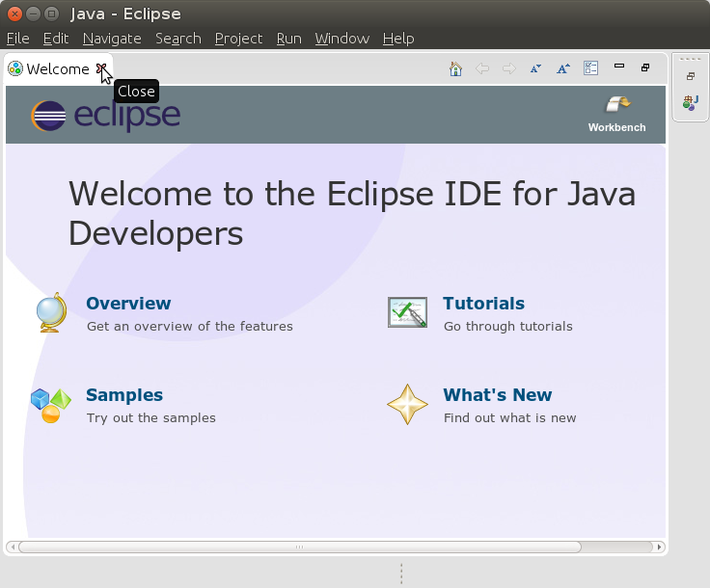Minimize the Welcome view panel

tap(619, 67)
